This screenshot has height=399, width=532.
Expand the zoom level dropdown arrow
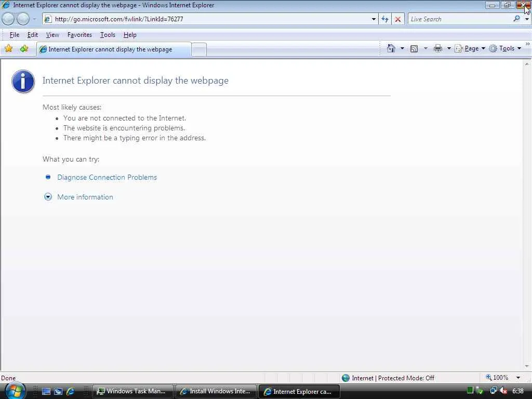coord(518,377)
